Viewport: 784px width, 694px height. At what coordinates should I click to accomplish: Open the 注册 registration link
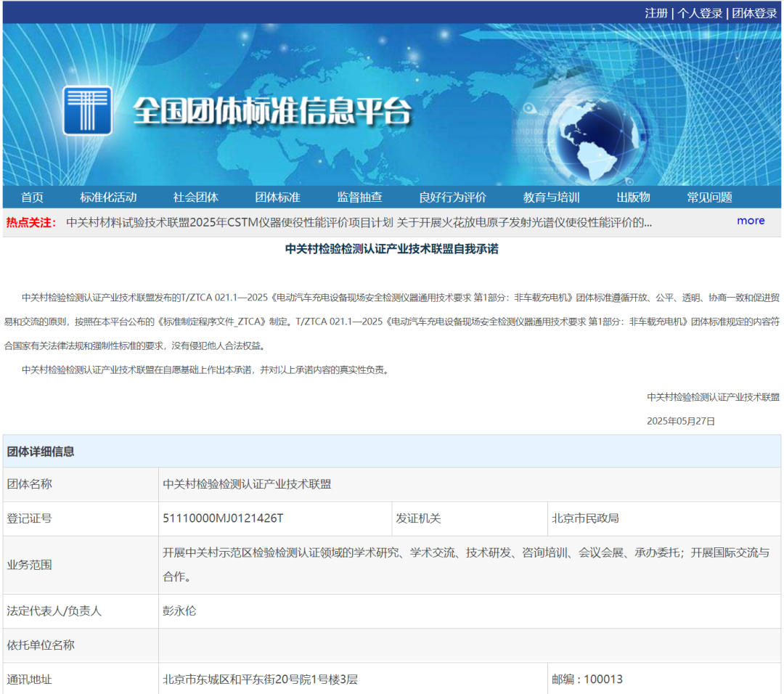click(656, 13)
